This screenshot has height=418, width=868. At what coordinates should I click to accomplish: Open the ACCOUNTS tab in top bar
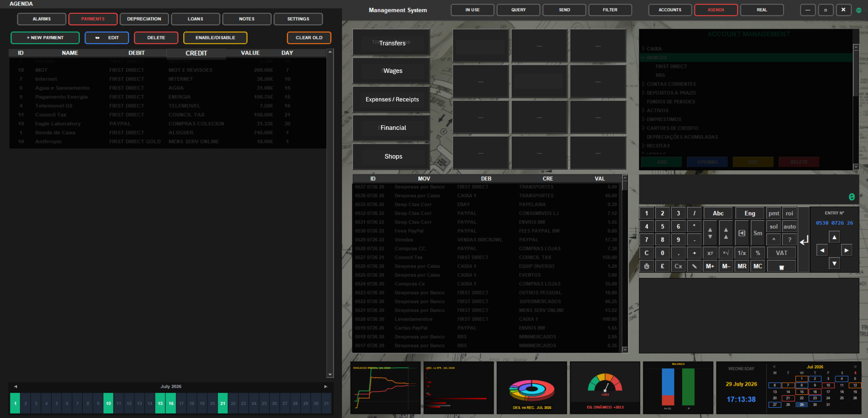(x=670, y=10)
